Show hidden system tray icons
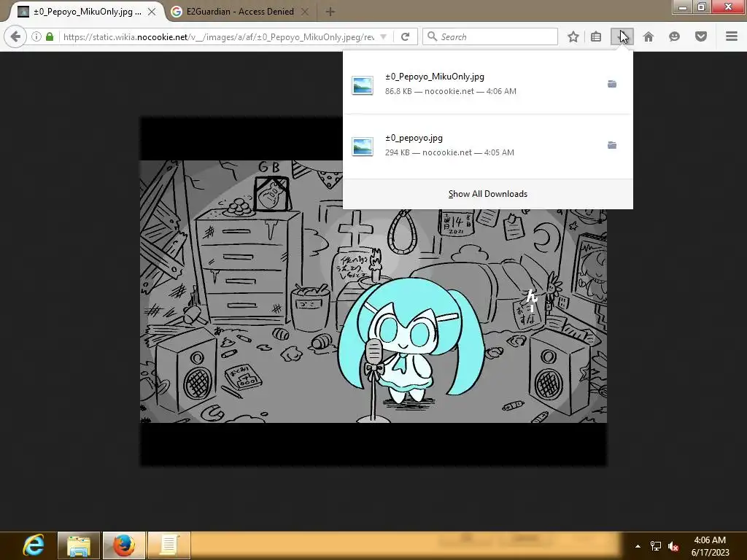The height and width of the screenshot is (560, 747). (638, 546)
